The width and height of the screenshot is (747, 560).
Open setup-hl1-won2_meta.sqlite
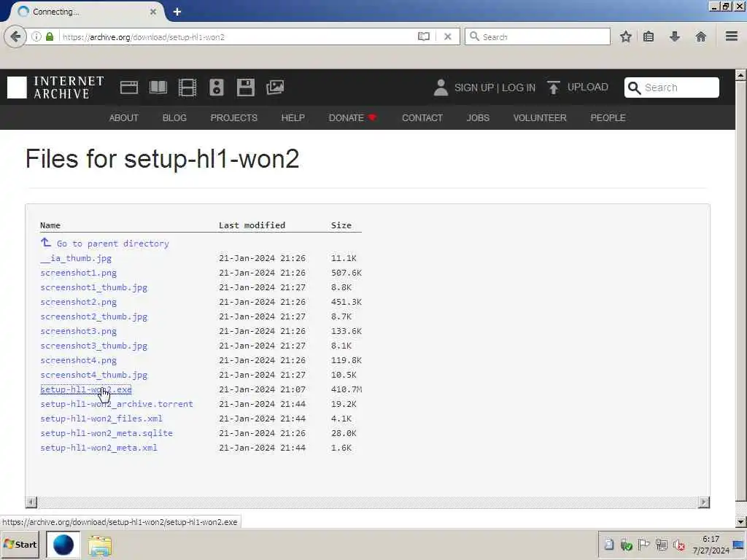(x=107, y=433)
